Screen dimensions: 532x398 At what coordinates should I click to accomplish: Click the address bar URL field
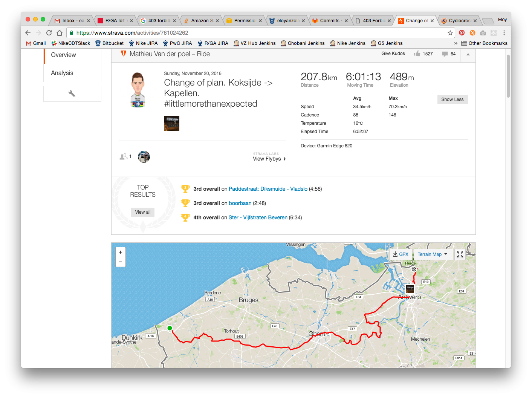click(x=260, y=33)
